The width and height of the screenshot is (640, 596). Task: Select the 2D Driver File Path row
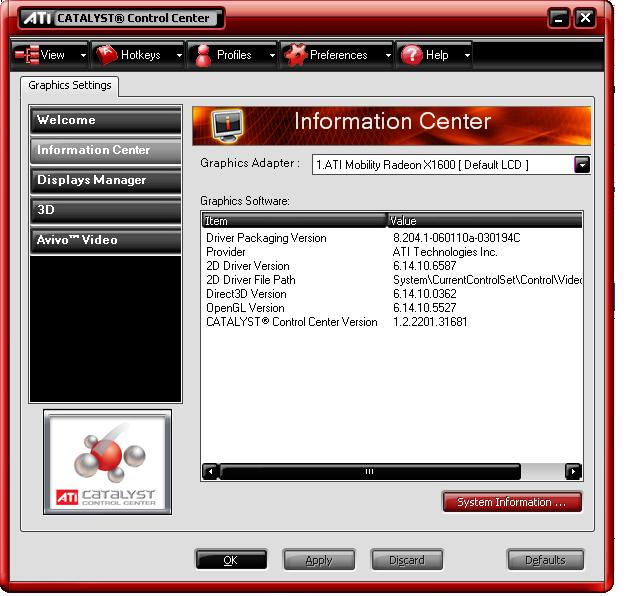pos(392,280)
